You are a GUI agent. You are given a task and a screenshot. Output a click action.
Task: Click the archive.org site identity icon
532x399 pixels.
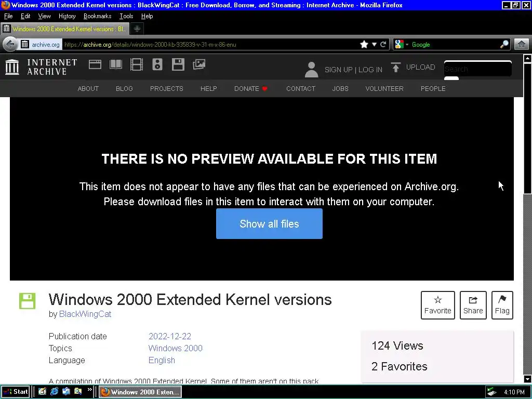[41, 45]
